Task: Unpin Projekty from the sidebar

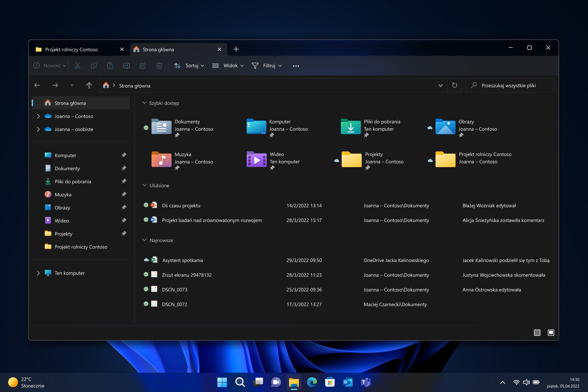Action: 124,233
